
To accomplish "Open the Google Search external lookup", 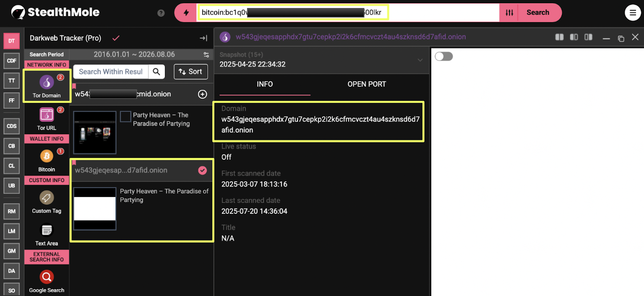I will point(47,281).
